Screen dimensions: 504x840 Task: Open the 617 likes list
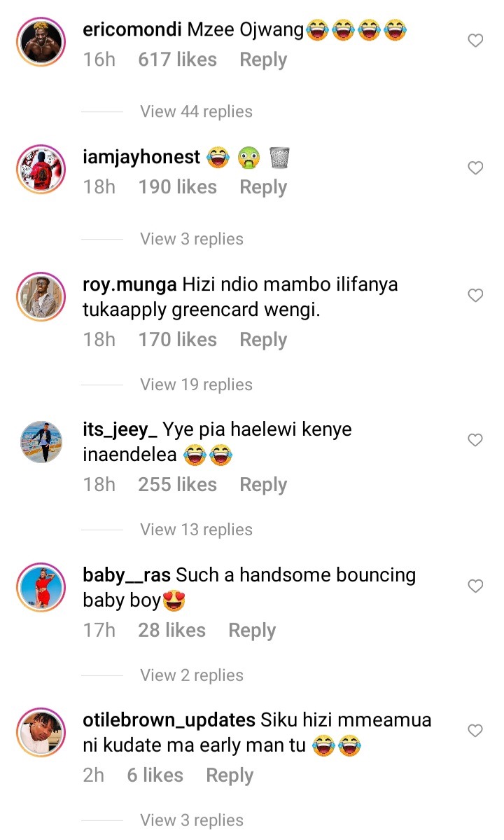click(x=178, y=60)
